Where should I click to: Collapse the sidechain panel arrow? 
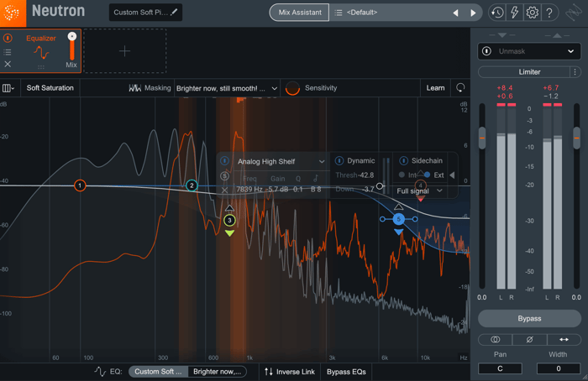(x=452, y=175)
